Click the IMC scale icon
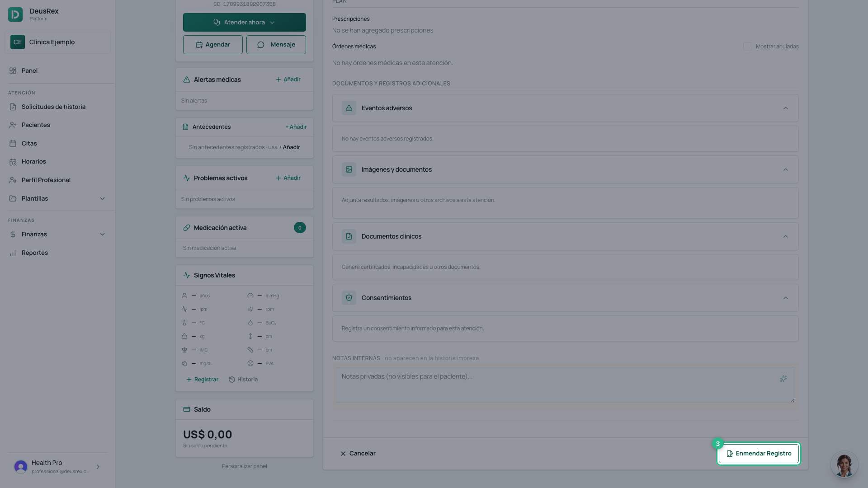Screen dimensions: 868x488 pyautogui.click(x=184, y=350)
